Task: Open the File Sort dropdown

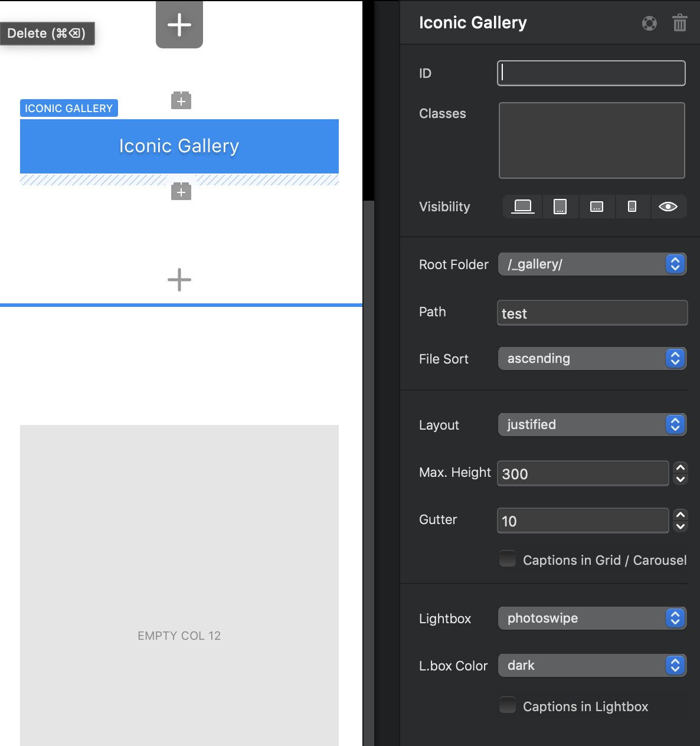Action: [x=592, y=358]
